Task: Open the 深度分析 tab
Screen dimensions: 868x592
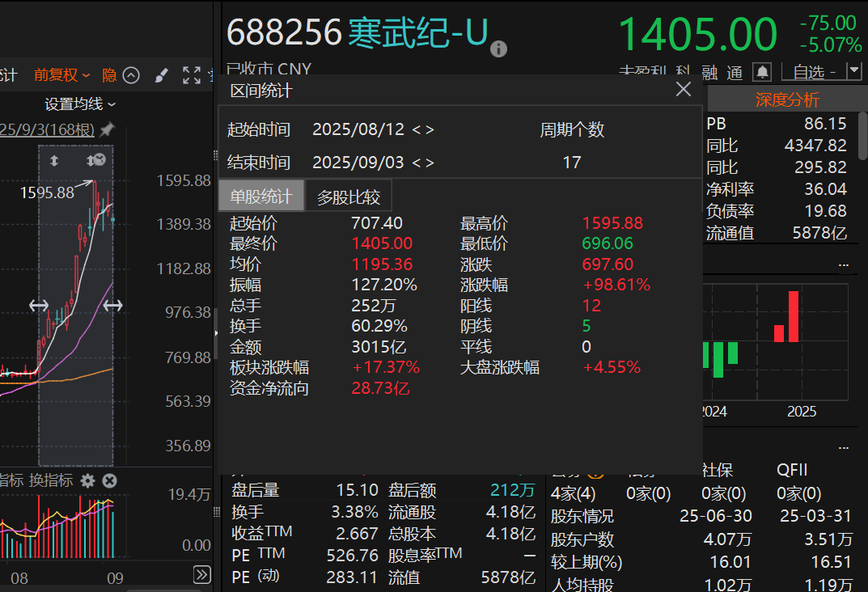Action: pyautogui.click(x=786, y=99)
